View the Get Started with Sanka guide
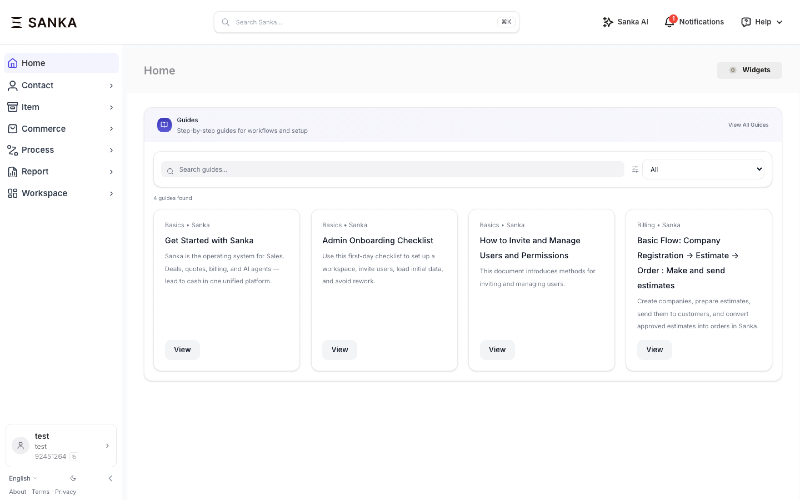Screen dimensions: 800x500 (182, 350)
